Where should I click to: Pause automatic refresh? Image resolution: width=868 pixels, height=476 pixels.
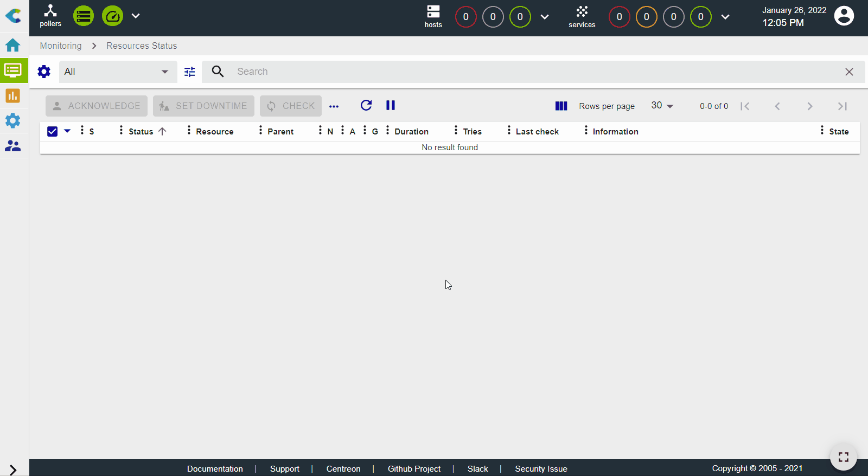(x=391, y=105)
